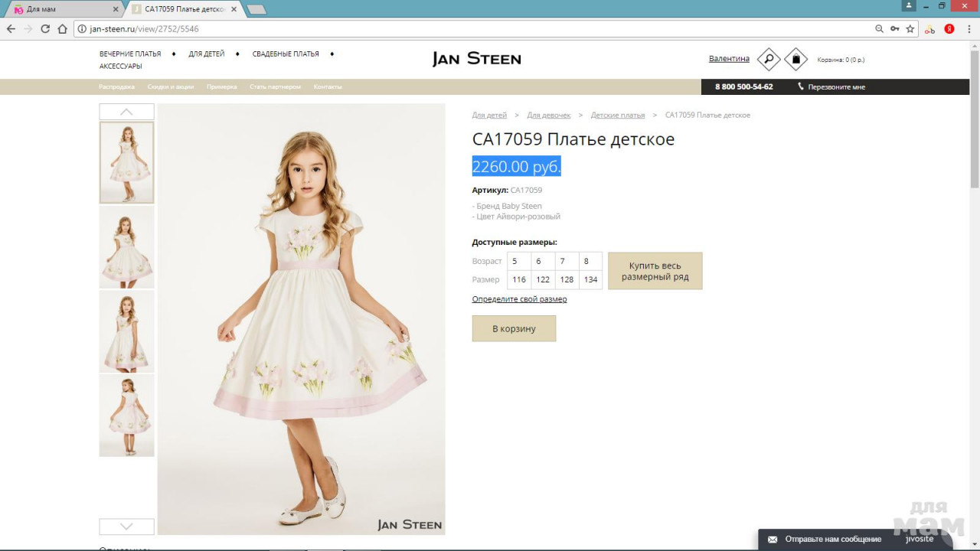Bookmark this page with star icon
The height and width of the screenshot is (551, 980).
click(x=910, y=29)
